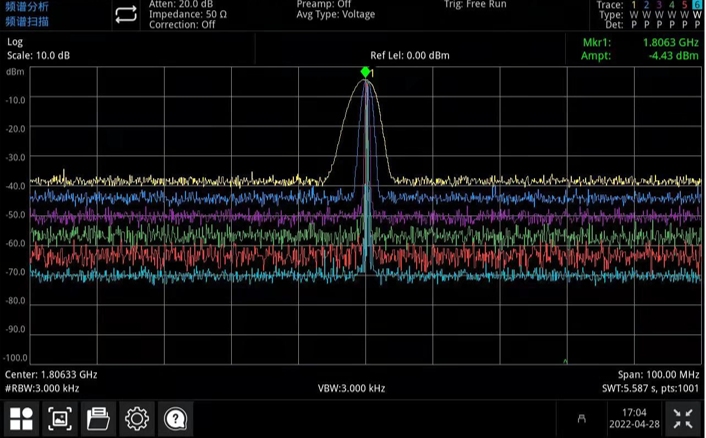The image size is (706, 438).
Task: Exit full screen with the collapse arrows icon
Action: 682,418
